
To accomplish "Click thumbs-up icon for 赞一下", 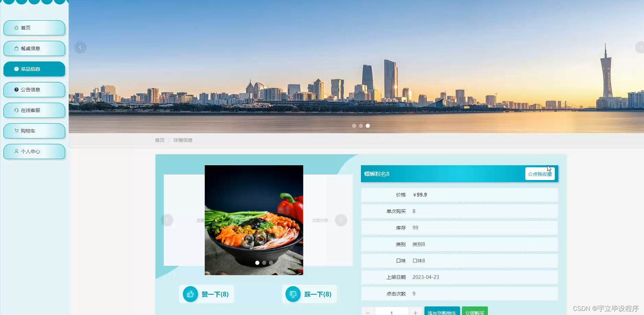I will click(x=190, y=294).
